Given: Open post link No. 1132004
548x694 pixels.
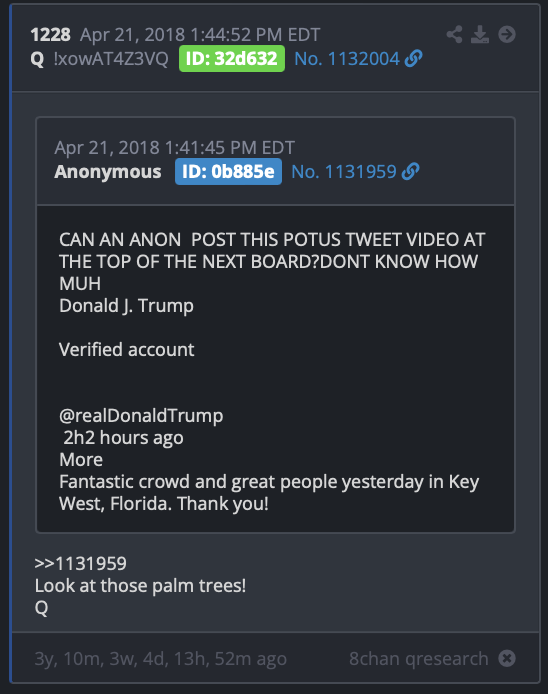Looking at the screenshot, I should tap(347, 58).
